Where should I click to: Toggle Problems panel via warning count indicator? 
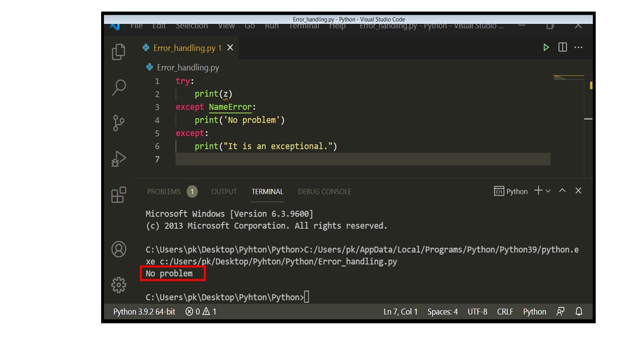point(206,312)
